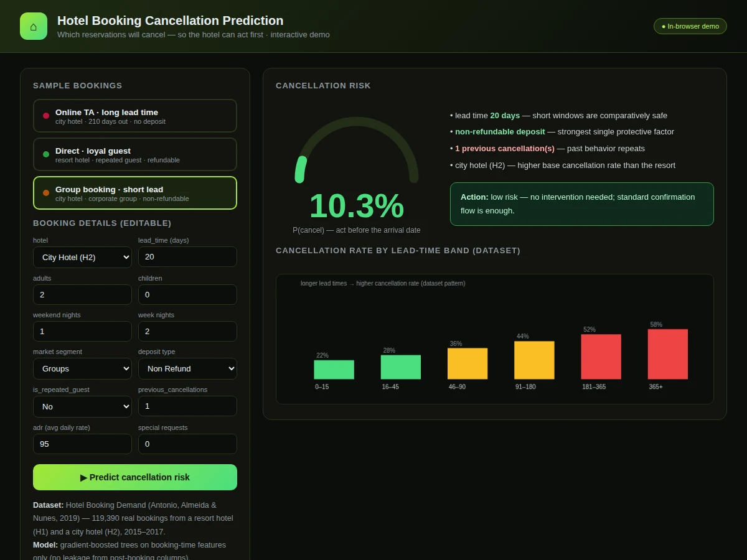The height and width of the screenshot is (560, 747).
Task: Click the yellow 91–180 lead-time bar
Action: coord(534,360)
